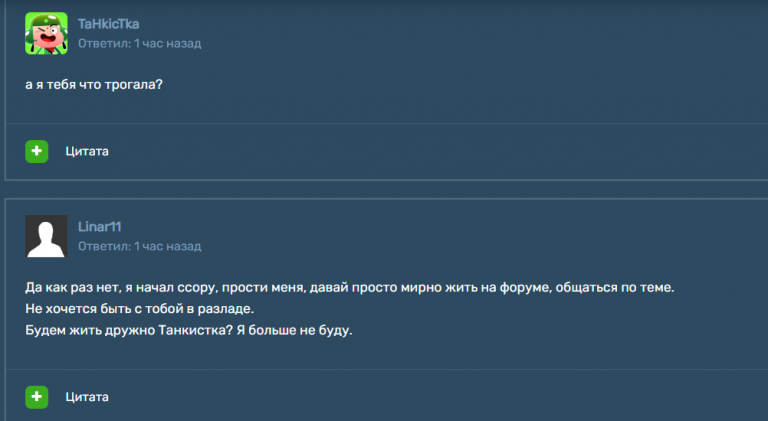Click the line 'Не хочется быть с тобой в разладе'
Screen dimensions: 768x421
pos(139,309)
